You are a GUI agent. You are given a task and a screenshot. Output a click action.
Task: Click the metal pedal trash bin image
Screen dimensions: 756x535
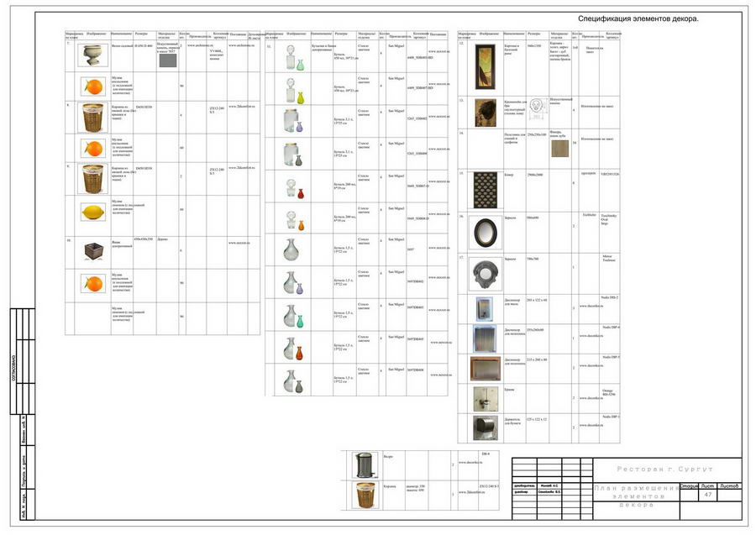(365, 464)
